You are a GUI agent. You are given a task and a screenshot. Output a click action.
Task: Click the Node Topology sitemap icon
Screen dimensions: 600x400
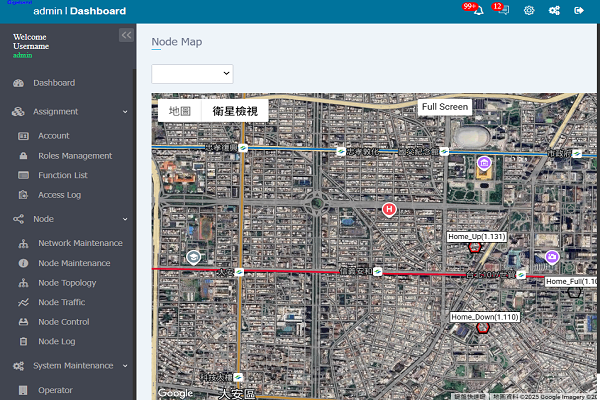(x=23, y=283)
